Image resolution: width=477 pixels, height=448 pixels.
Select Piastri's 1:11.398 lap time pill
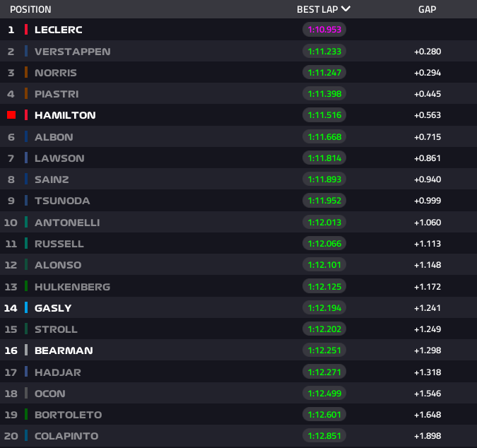[x=324, y=94]
